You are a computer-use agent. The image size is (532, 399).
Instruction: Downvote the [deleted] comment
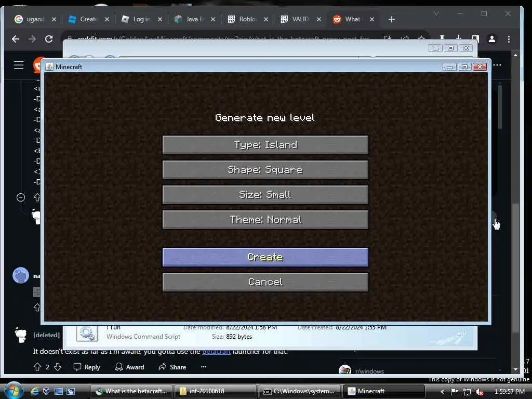pyautogui.click(x=58, y=367)
